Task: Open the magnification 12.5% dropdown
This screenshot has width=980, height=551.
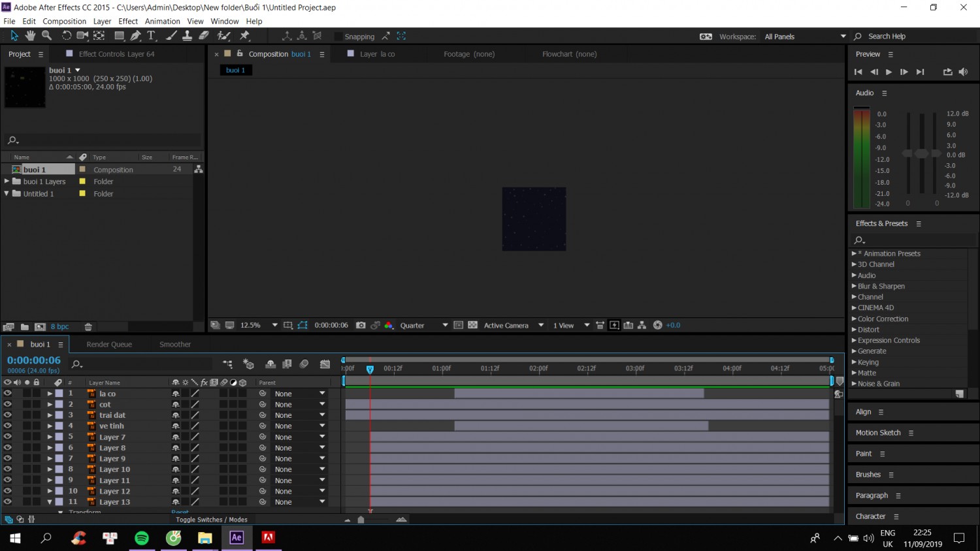Action: tap(259, 325)
